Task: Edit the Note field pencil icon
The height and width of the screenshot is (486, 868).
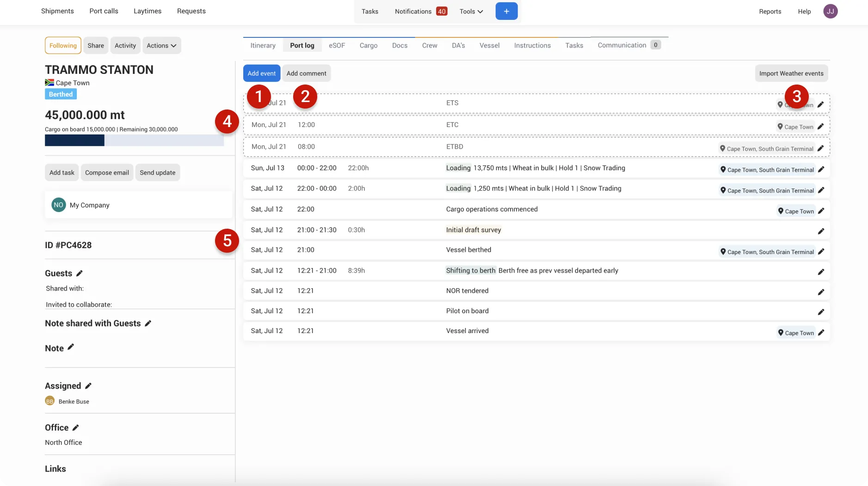Action: point(71,347)
